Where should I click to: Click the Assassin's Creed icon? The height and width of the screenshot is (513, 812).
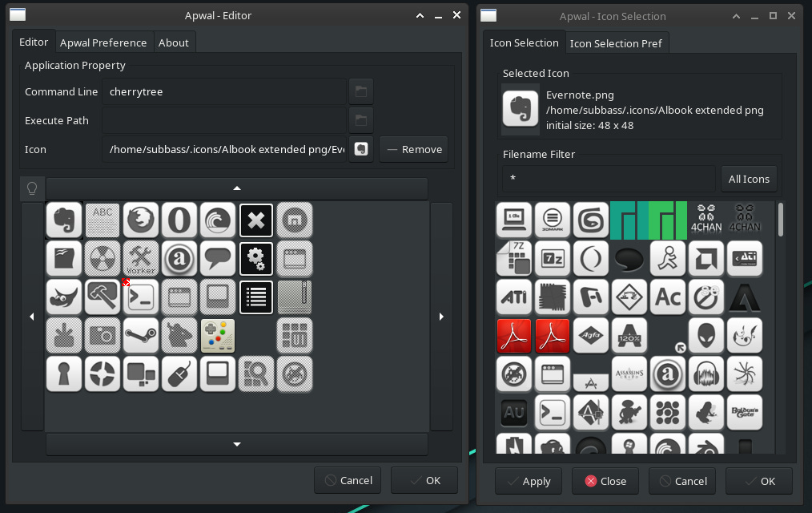click(x=629, y=374)
